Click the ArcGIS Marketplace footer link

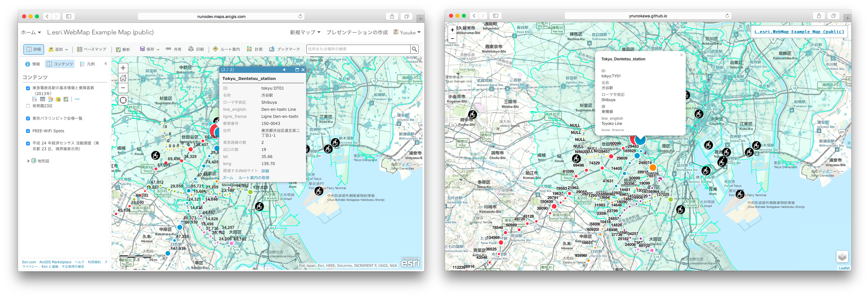[x=55, y=262]
